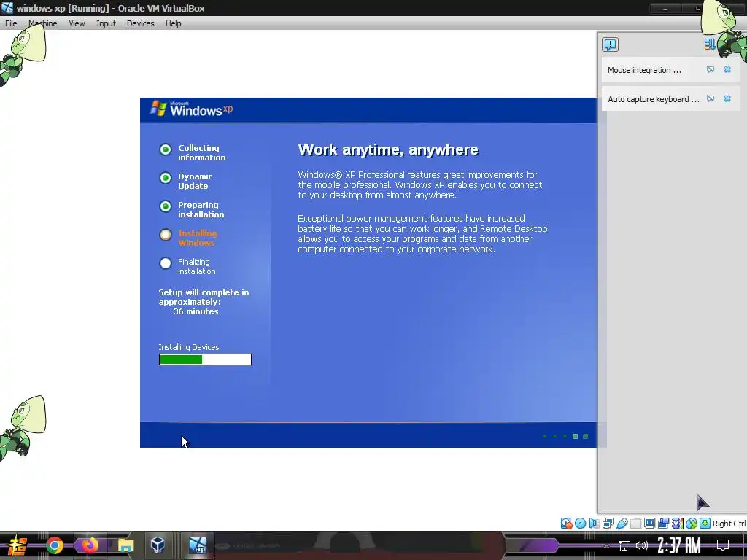Image resolution: width=747 pixels, height=560 pixels.
Task: Click the audio status icon
Action: point(594,524)
